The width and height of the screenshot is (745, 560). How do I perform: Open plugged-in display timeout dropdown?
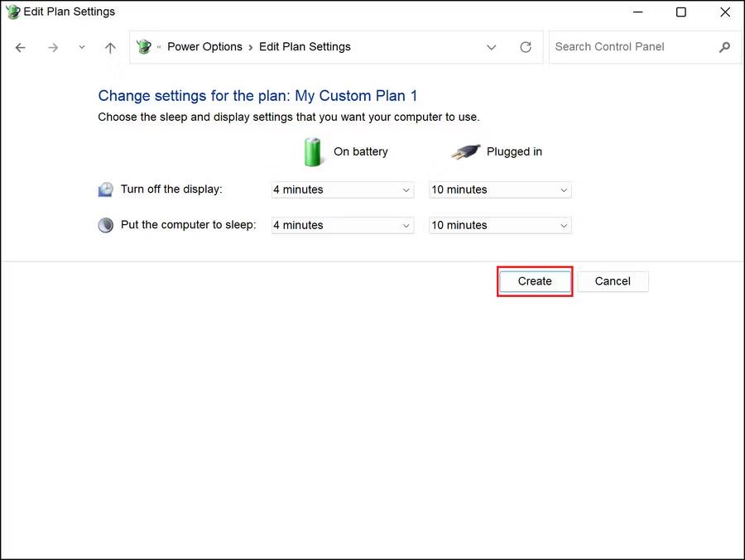(x=500, y=189)
